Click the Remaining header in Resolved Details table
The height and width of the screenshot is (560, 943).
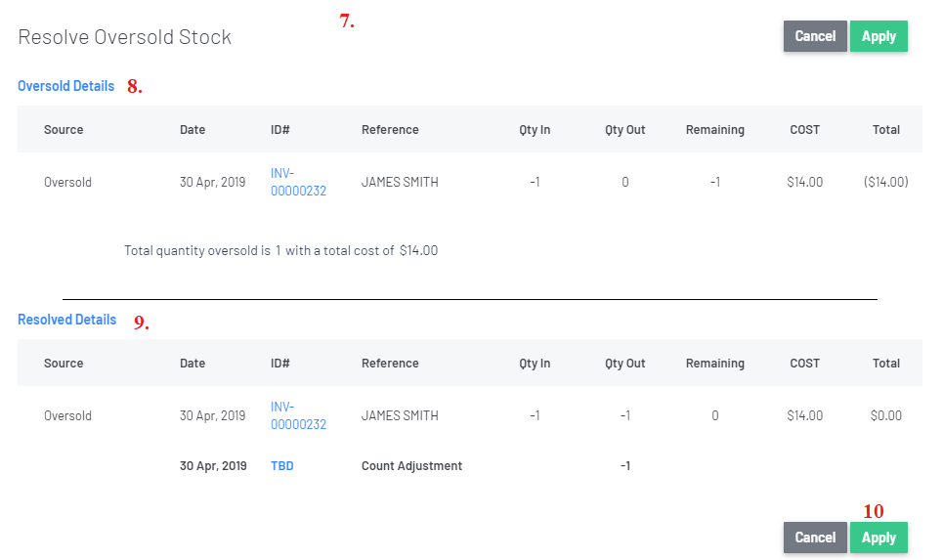coord(715,364)
